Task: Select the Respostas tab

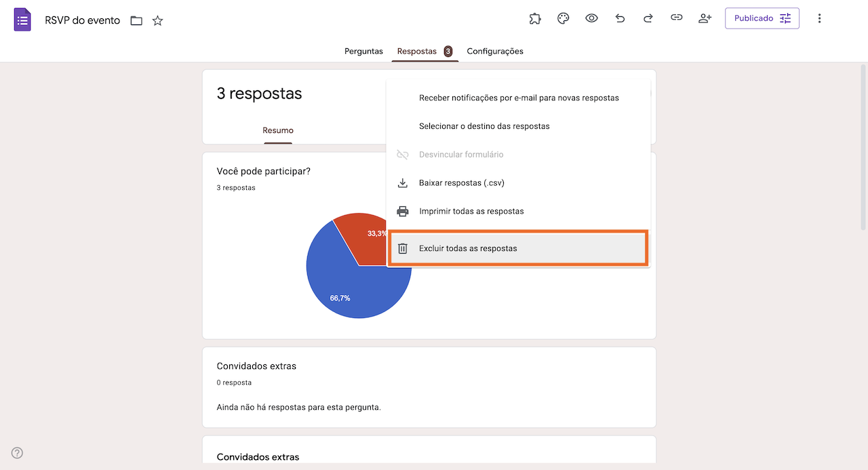Action: [x=425, y=51]
